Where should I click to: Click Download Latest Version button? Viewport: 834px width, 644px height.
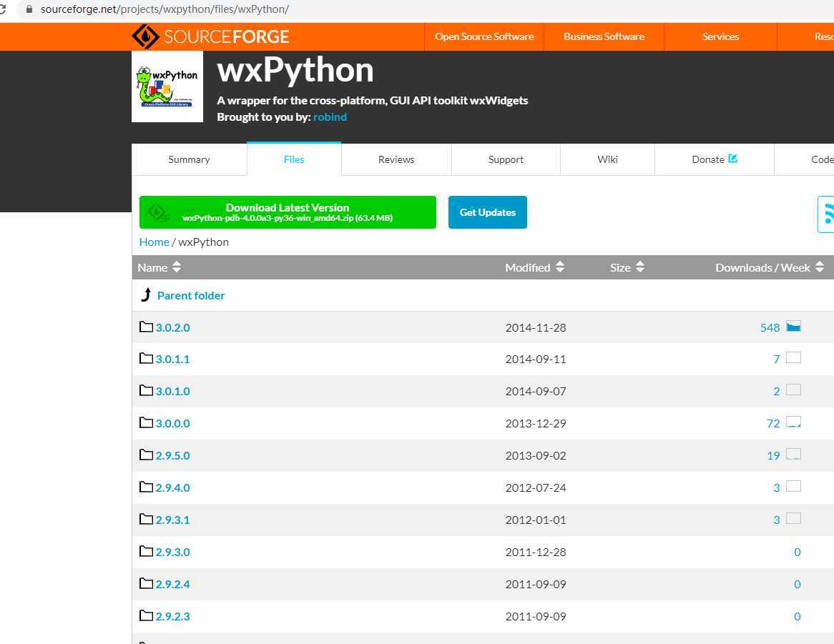coord(288,212)
